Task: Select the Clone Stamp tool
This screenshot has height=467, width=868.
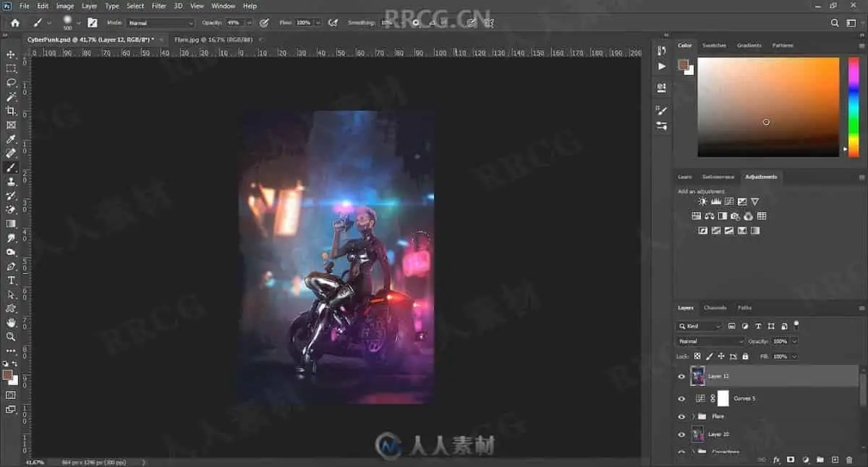Action: pyautogui.click(x=11, y=182)
